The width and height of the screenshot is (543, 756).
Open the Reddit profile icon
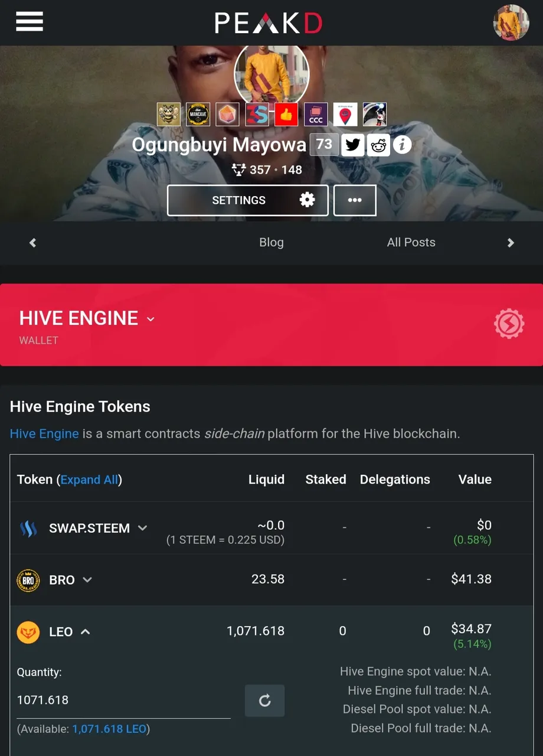[378, 144]
